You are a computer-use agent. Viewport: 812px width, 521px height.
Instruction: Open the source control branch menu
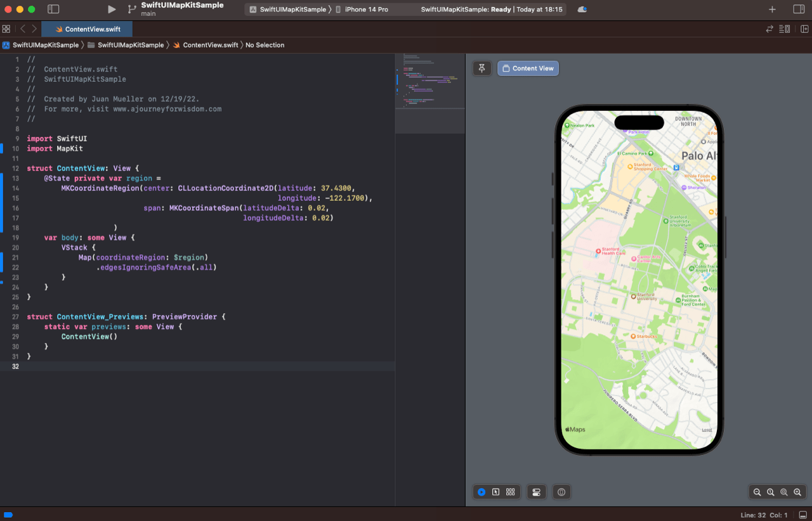131,10
